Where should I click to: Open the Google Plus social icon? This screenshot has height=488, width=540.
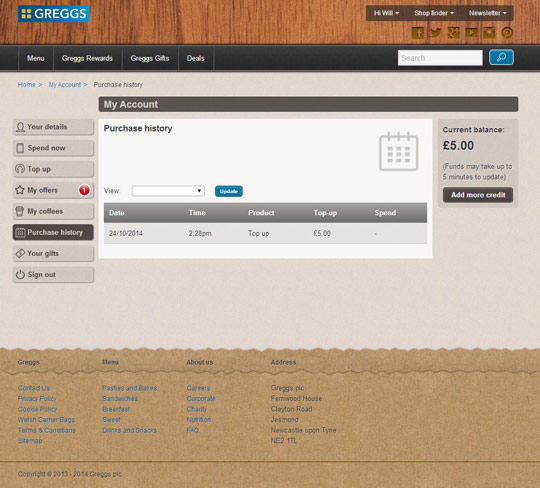pyautogui.click(x=454, y=33)
